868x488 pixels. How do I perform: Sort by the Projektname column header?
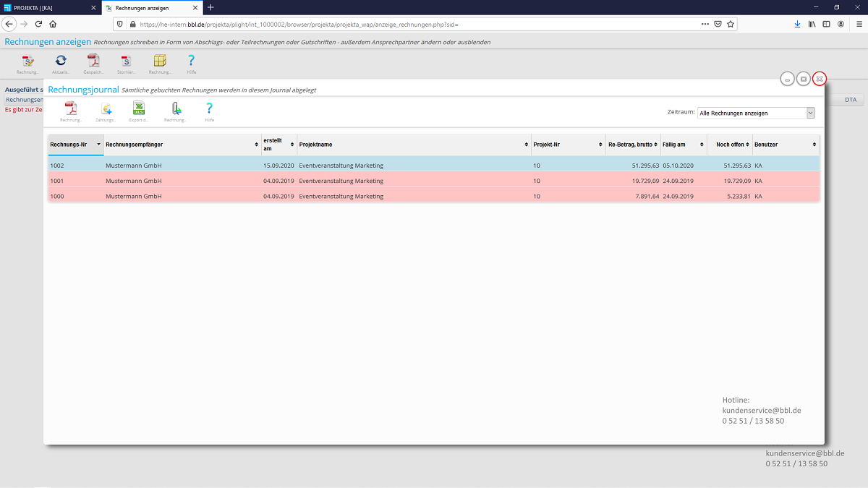414,145
